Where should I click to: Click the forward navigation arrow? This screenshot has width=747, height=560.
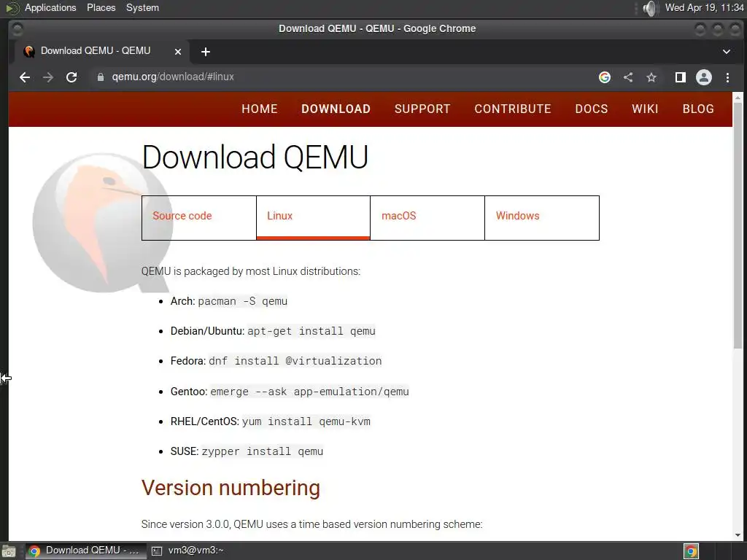[x=48, y=77]
